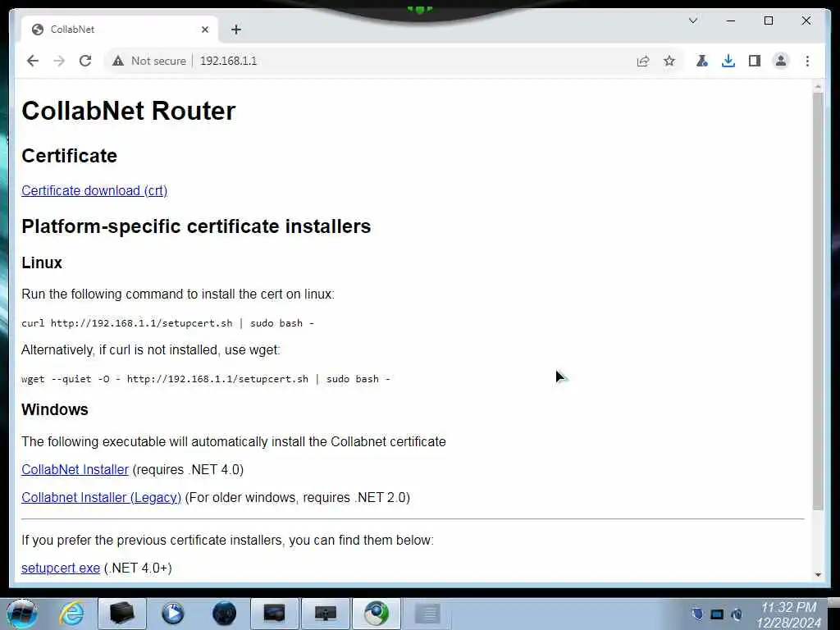
Task: Open a new tab with plus button
Action: click(x=236, y=30)
